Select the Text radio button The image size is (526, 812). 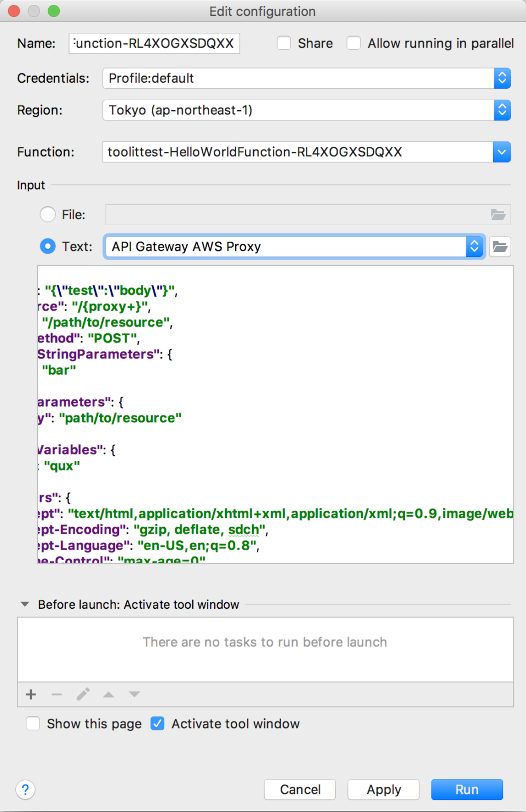tap(48, 247)
